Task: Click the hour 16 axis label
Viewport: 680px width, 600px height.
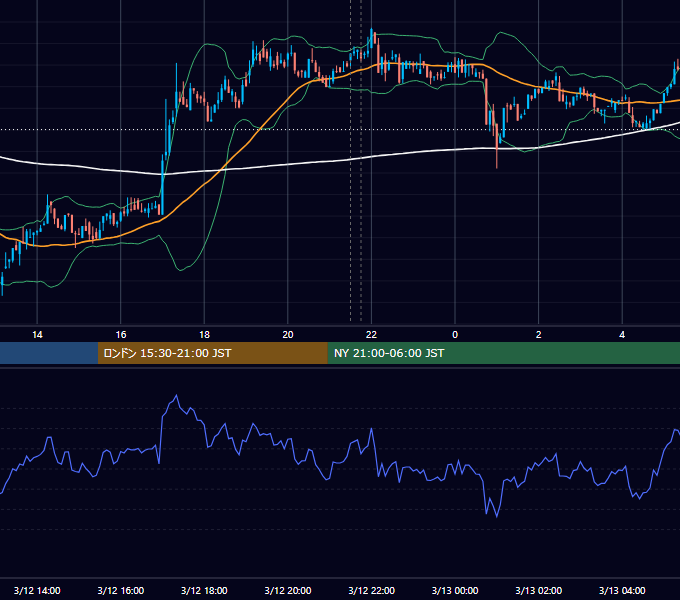Action: [x=121, y=335]
